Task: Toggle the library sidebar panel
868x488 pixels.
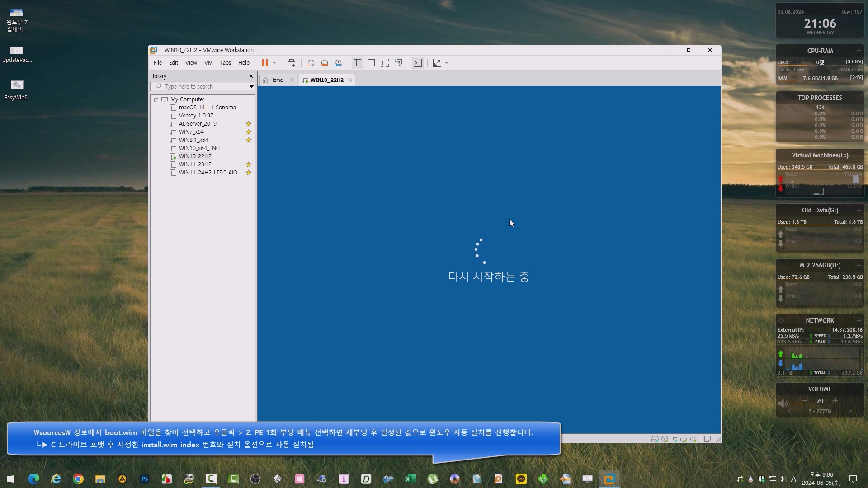Action: 358,63
